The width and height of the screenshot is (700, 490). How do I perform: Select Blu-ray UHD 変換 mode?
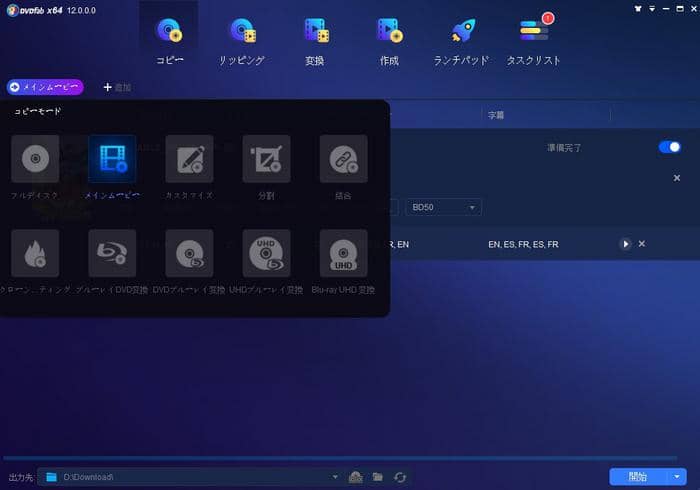343,253
